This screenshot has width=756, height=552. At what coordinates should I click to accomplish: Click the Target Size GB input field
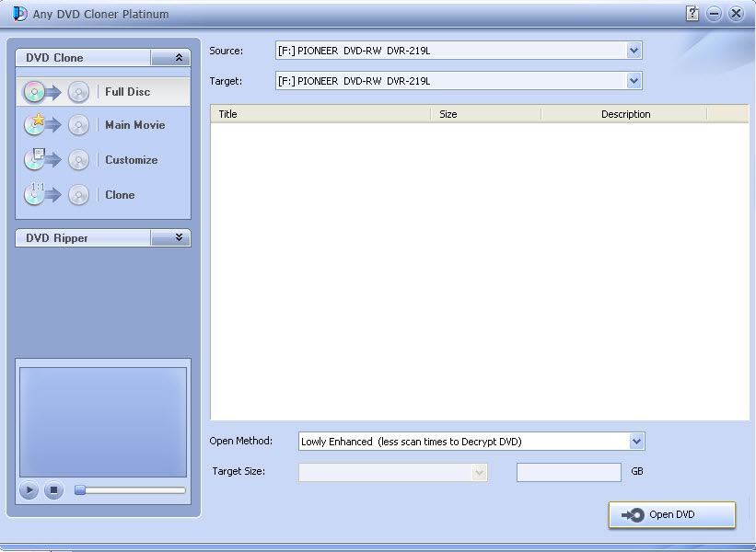pos(569,473)
